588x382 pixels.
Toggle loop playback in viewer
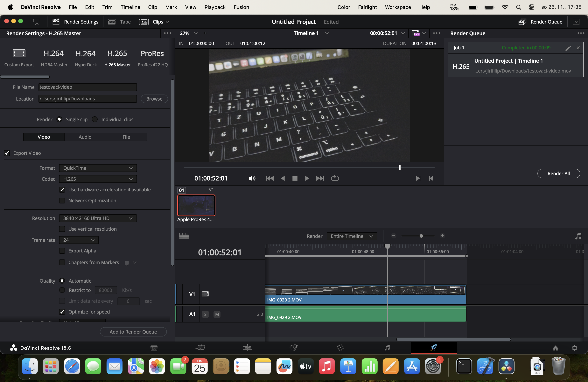tap(335, 178)
